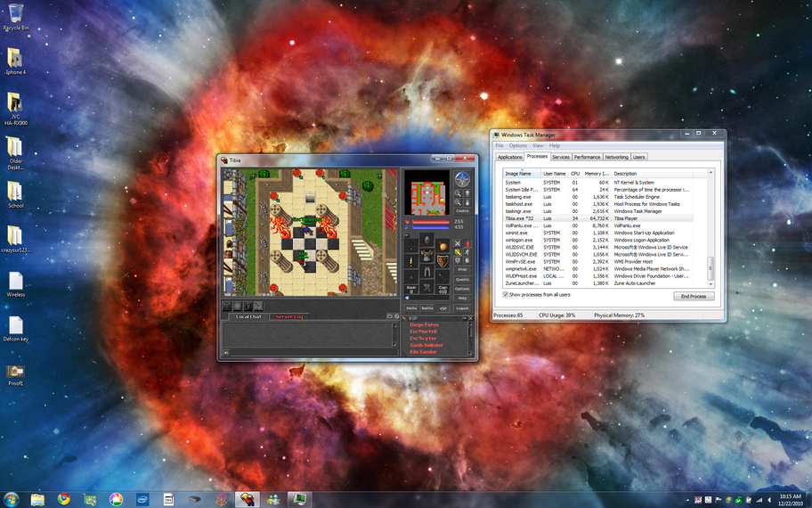Select the boots equipment slot

[426, 287]
